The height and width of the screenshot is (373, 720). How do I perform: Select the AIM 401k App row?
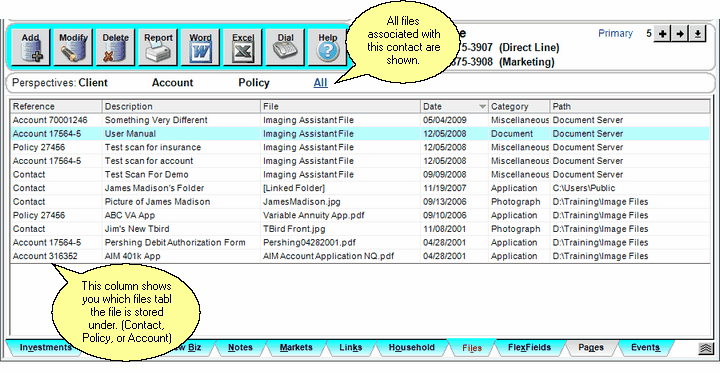[360, 256]
